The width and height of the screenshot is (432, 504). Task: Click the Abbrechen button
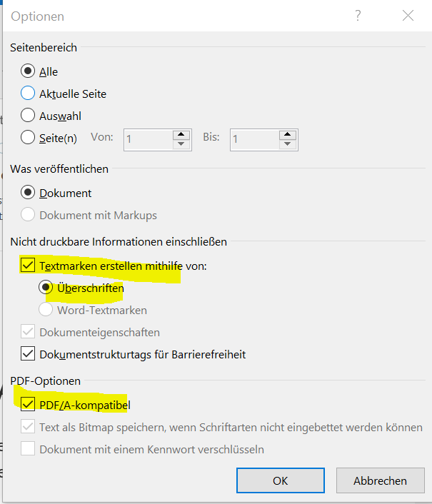point(380,480)
